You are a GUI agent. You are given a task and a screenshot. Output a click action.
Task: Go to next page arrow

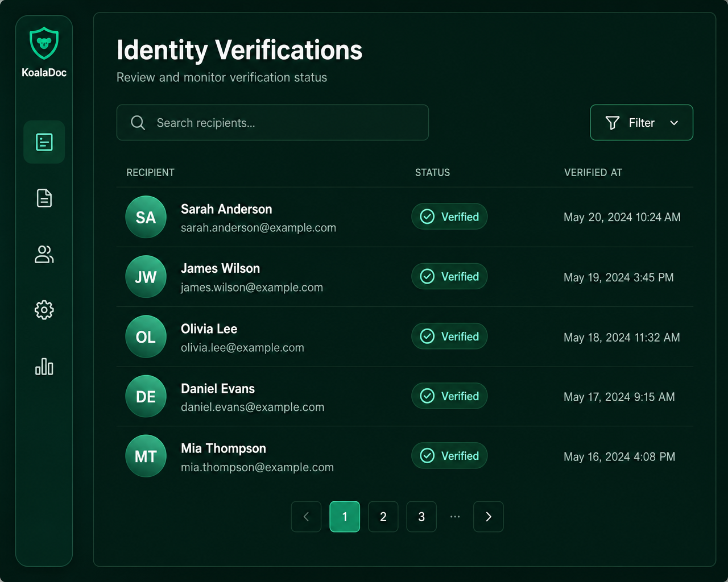click(489, 517)
